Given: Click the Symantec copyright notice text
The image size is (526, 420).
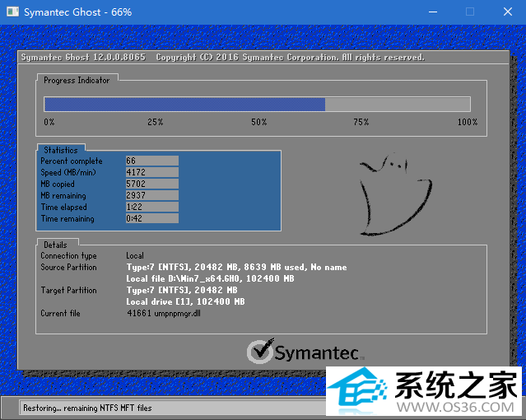Looking at the screenshot, I should 290,58.
